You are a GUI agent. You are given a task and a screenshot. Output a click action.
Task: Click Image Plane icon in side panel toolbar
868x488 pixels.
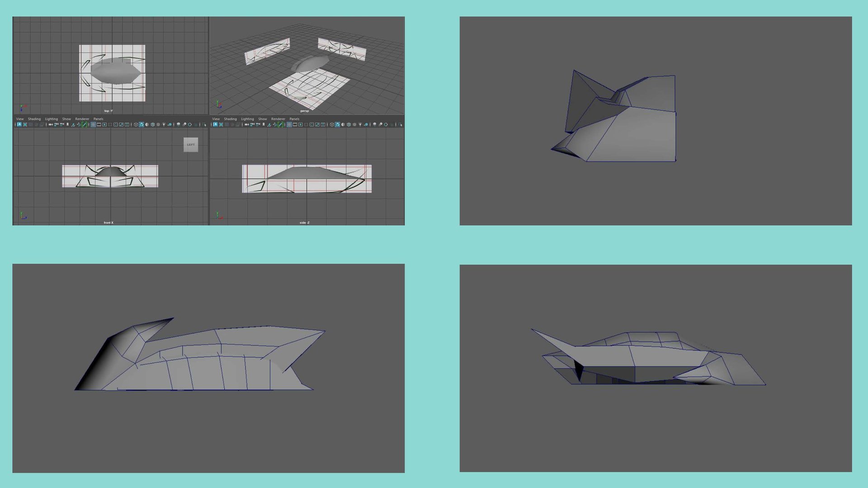pyautogui.click(x=269, y=125)
